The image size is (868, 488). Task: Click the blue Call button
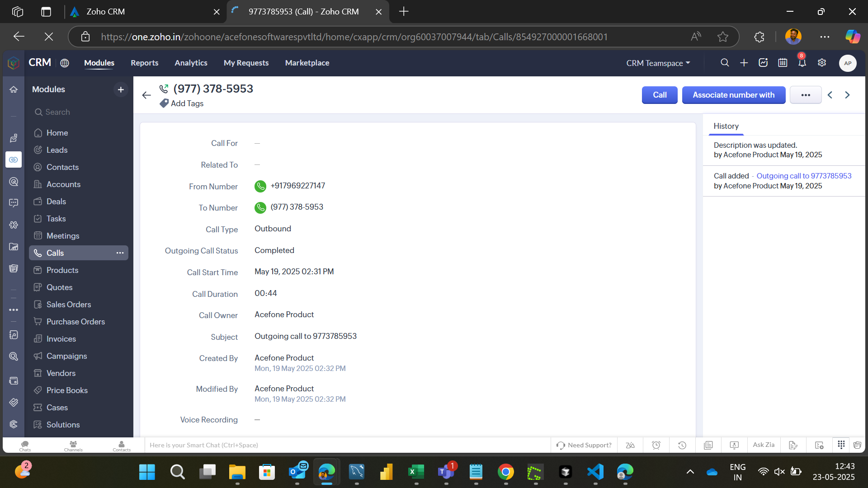pos(659,95)
